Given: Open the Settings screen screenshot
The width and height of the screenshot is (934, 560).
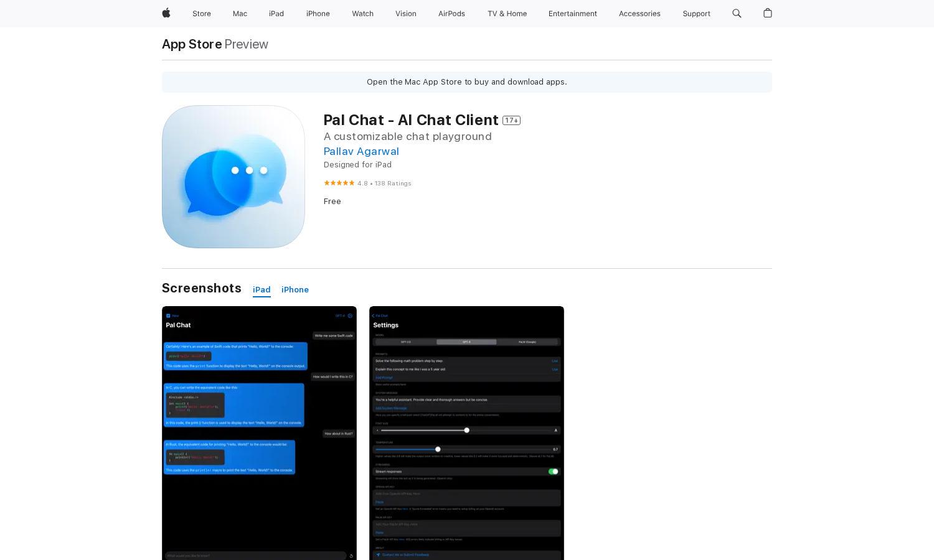Looking at the screenshot, I should [466, 433].
